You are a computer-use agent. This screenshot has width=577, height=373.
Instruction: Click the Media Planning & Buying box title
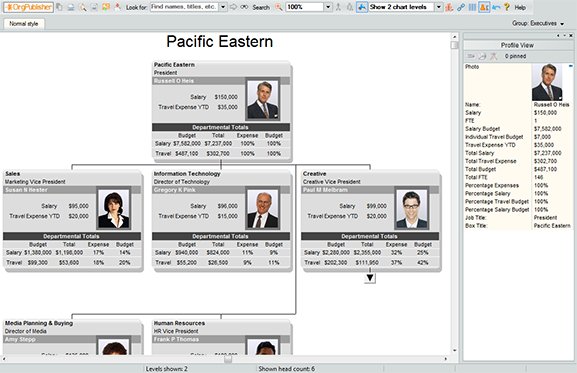pyautogui.click(x=39, y=323)
